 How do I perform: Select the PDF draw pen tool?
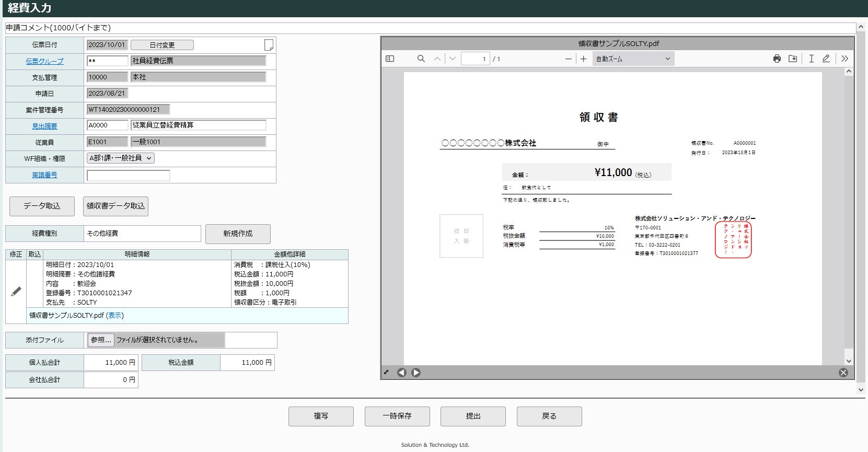[x=826, y=59]
